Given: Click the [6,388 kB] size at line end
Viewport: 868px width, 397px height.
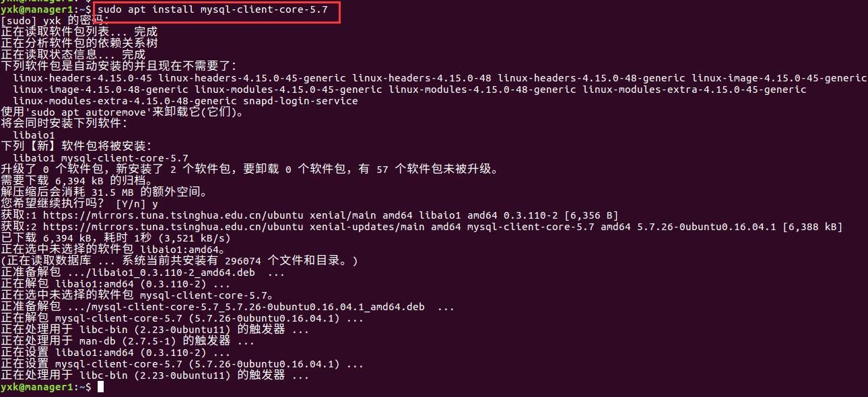Looking at the screenshot, I should 813,227.
